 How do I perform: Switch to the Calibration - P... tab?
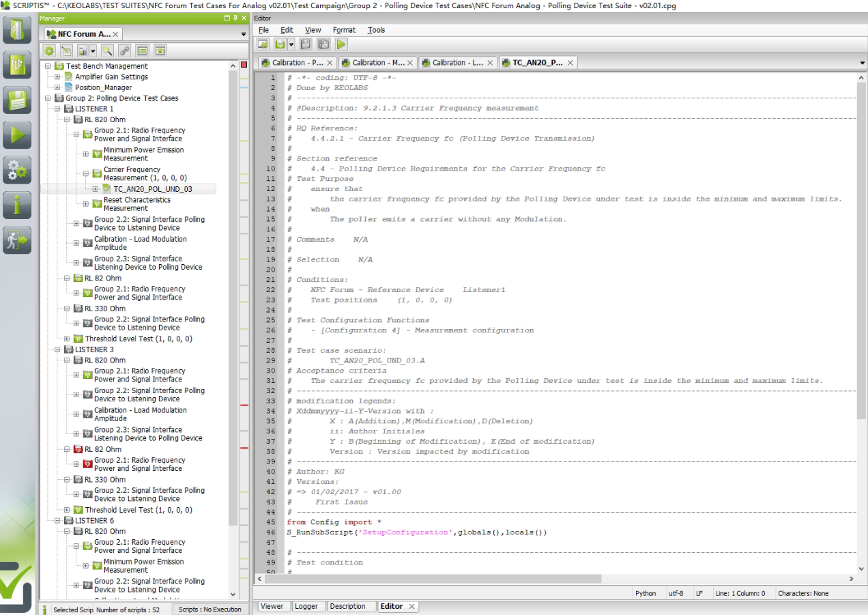(298, 63)
